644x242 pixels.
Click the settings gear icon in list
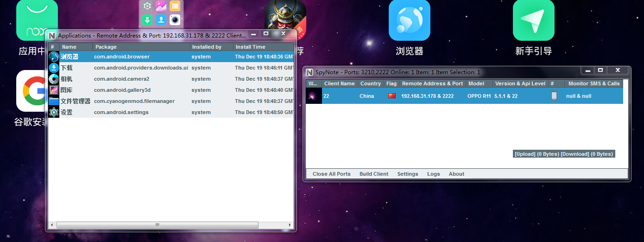point(54,112)
